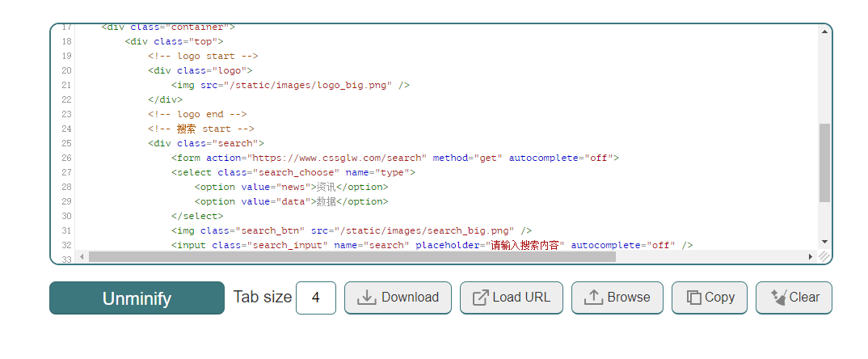The width and height of the screenshot is (868, 359).
Task: Click line number 18 in gutter
Action: [66, 41]
